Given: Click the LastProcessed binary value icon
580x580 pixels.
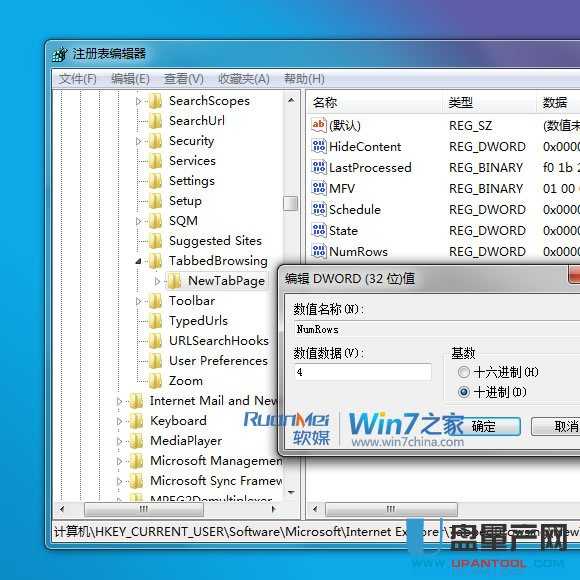Looking at the screenshot, I should tap(319, 167).
